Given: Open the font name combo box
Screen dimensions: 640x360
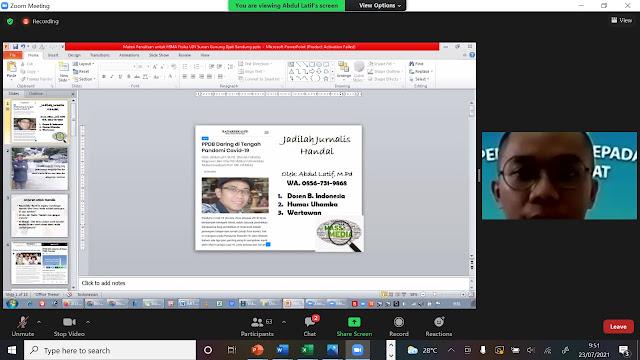Looking at the screenshot, I should [x=118, y=67].
